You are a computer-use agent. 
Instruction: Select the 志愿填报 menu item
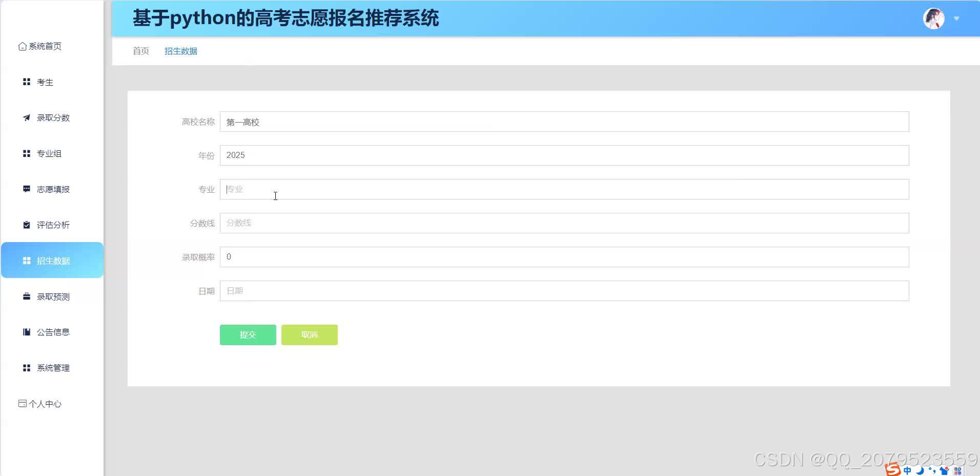52,189
